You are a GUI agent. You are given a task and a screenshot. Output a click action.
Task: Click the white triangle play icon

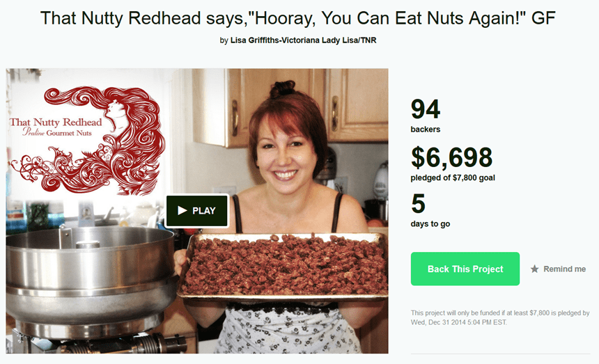click(182, 211)
